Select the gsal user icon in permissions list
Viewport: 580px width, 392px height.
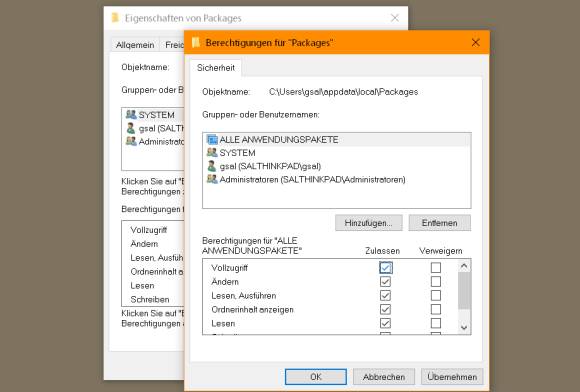point(212,166)
